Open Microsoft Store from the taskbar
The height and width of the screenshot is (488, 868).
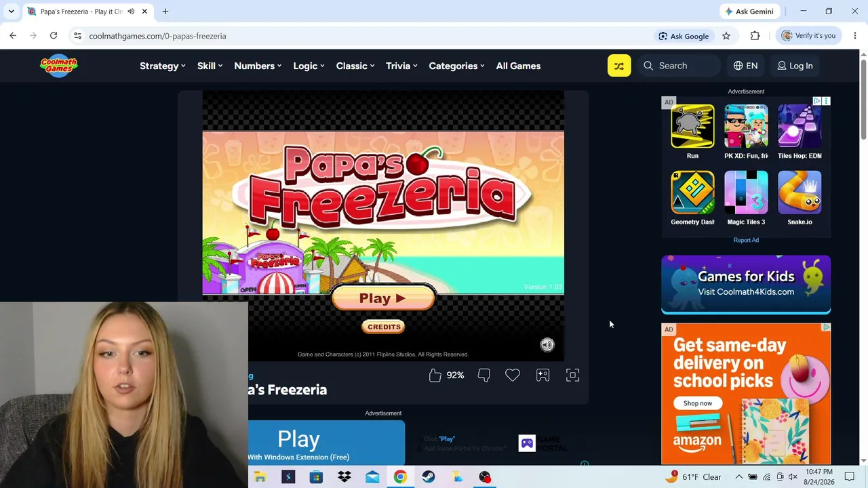click(x=316, y=477)
